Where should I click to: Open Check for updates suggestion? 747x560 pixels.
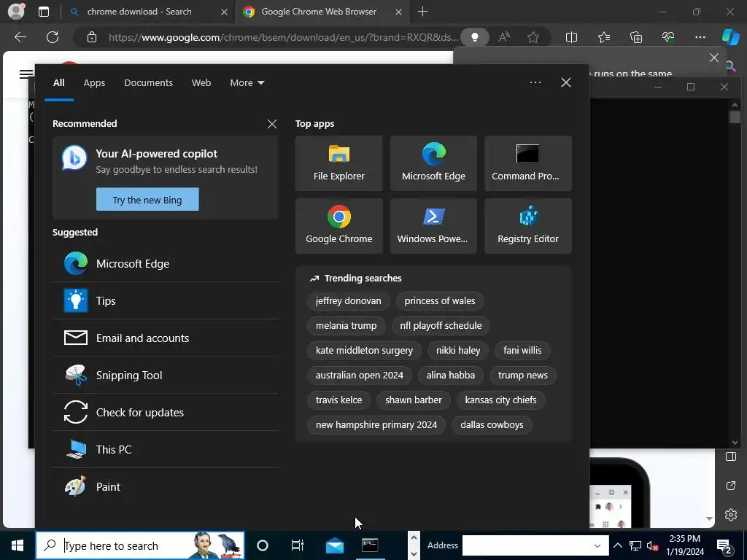[166, 413]
